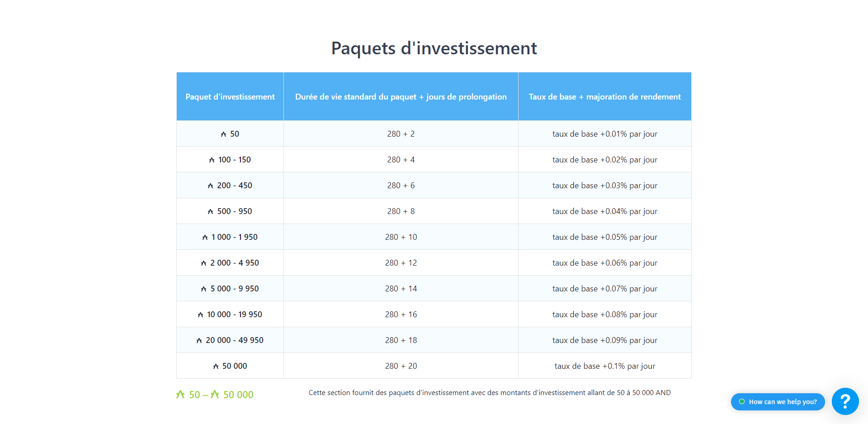Click the 'Paquet d'investissement' column header
Screen dimensions: 868x424
pyautogui.click(x=230, y=97)
